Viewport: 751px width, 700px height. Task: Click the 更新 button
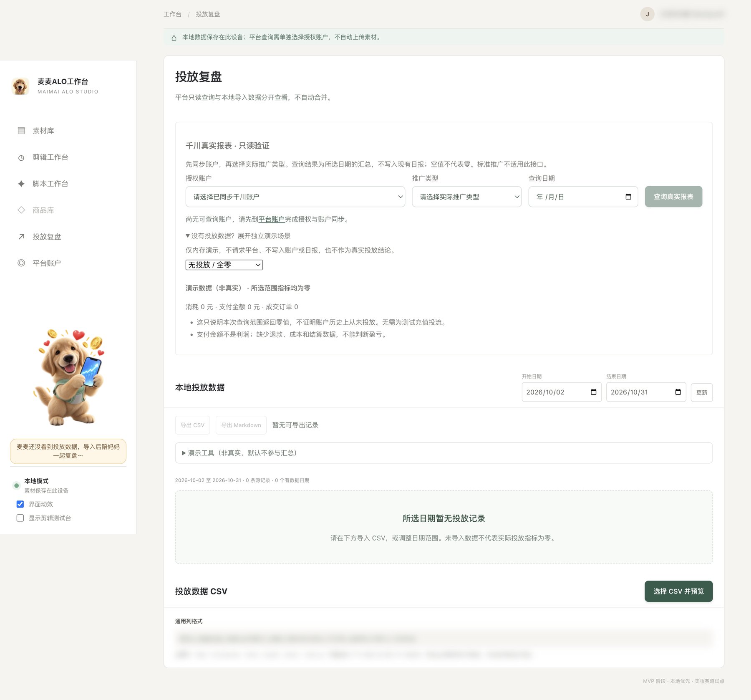(x=701, y=392)
